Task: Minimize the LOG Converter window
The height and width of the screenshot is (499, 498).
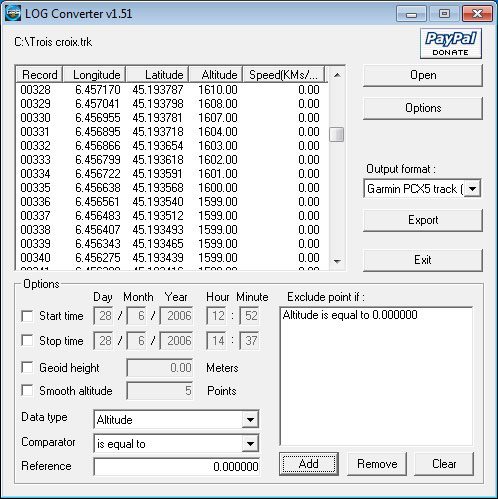Action: 411,14
